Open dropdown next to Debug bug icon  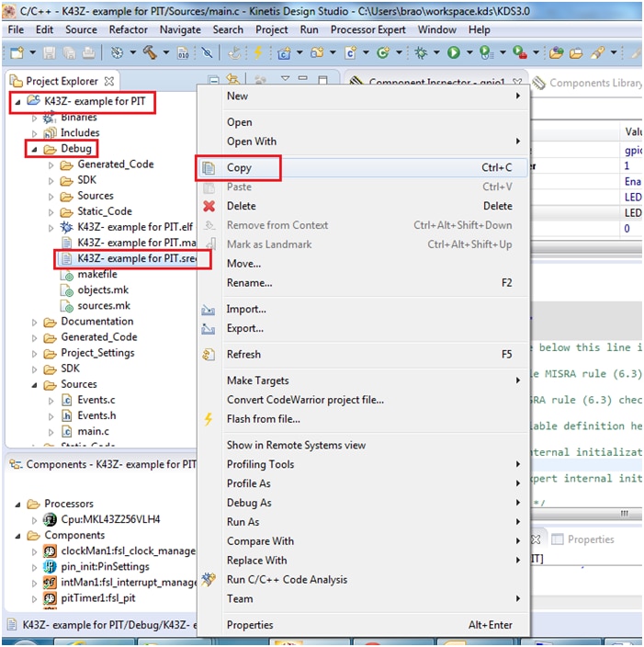pyautogui.click(x=436, y=52)
